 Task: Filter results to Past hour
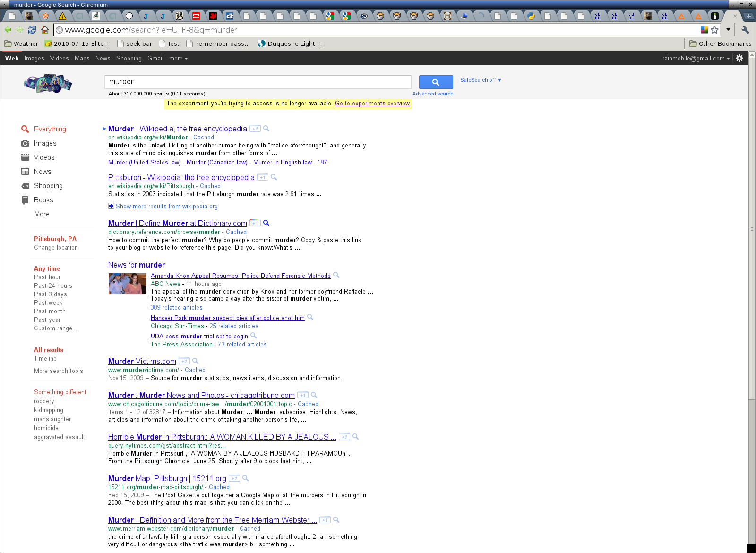pos(47,277)
